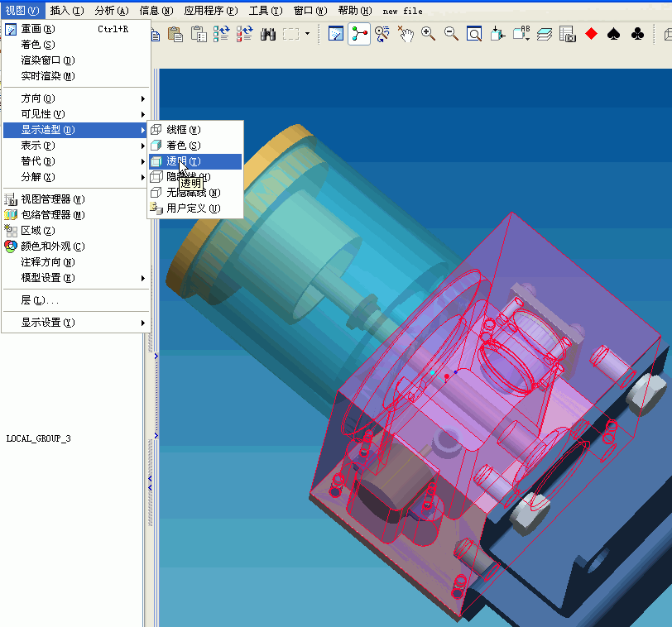672x627 pixels.
Task: Open the 应用程序(P) menu
Action: [x=211, y=11]
